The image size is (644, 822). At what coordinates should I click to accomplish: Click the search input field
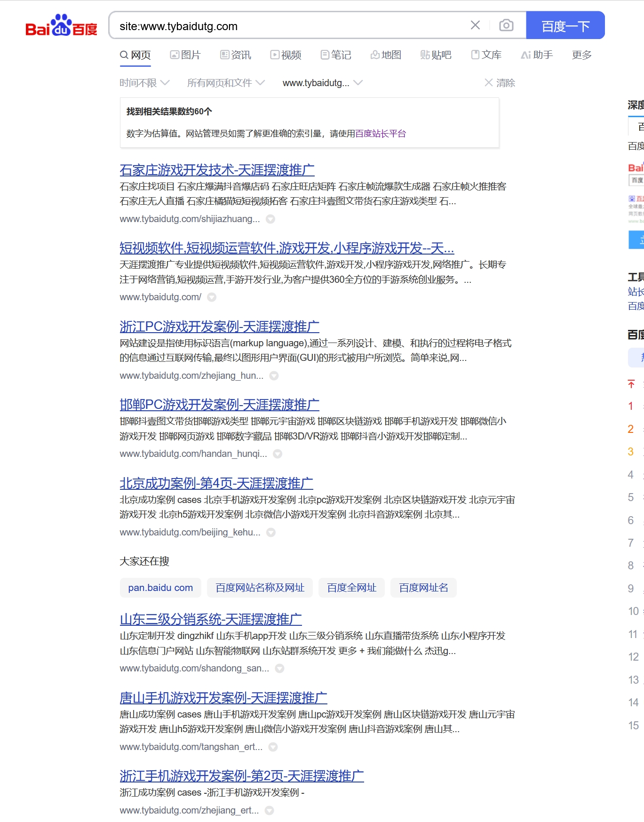tap(292, 26)
